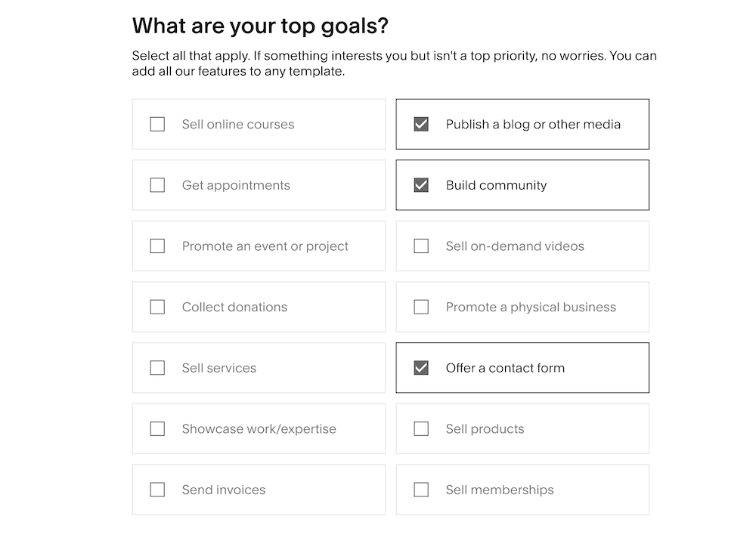Deselect the Offer a contact form checkbox
Viewport: 756px width, 541px height.
421,368
